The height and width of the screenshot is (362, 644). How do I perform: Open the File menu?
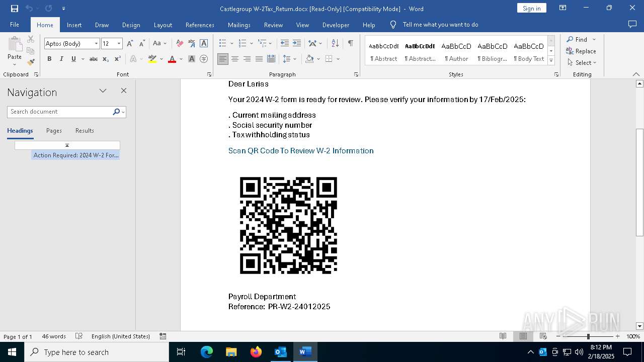click(15, 25)
